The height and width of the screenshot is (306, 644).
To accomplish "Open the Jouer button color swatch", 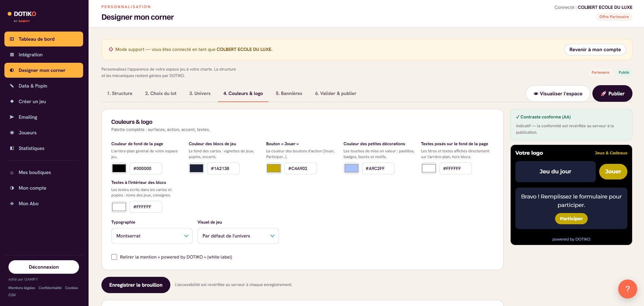I will tap(274, 168).
